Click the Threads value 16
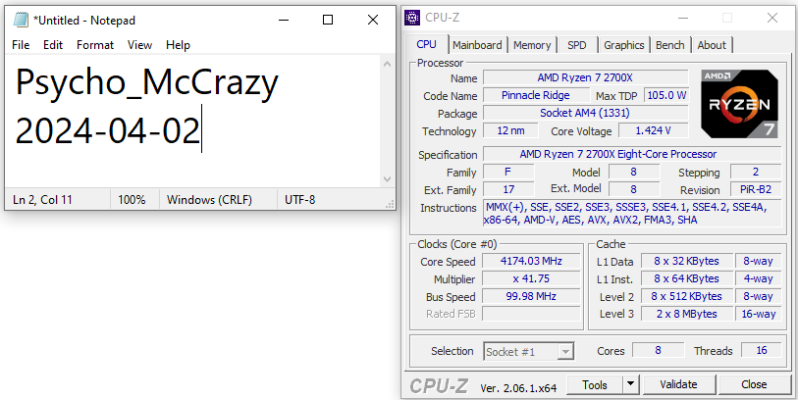 pos(761,351)
